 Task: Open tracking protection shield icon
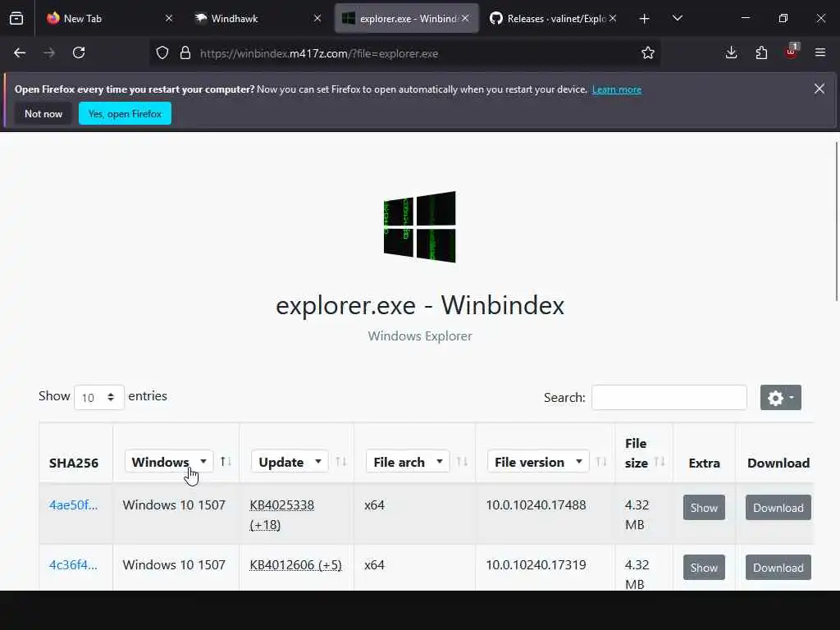tap(162, 53)
